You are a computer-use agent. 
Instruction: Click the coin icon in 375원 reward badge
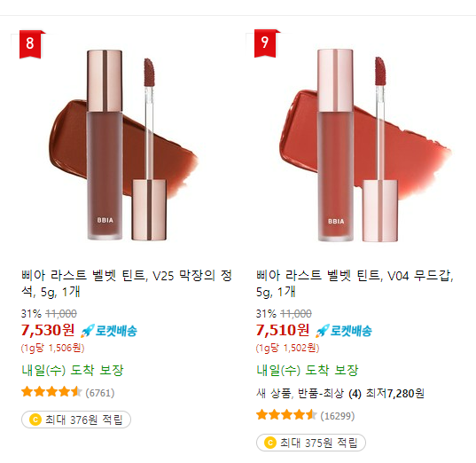pyautogui.click(x=270, y=443)
